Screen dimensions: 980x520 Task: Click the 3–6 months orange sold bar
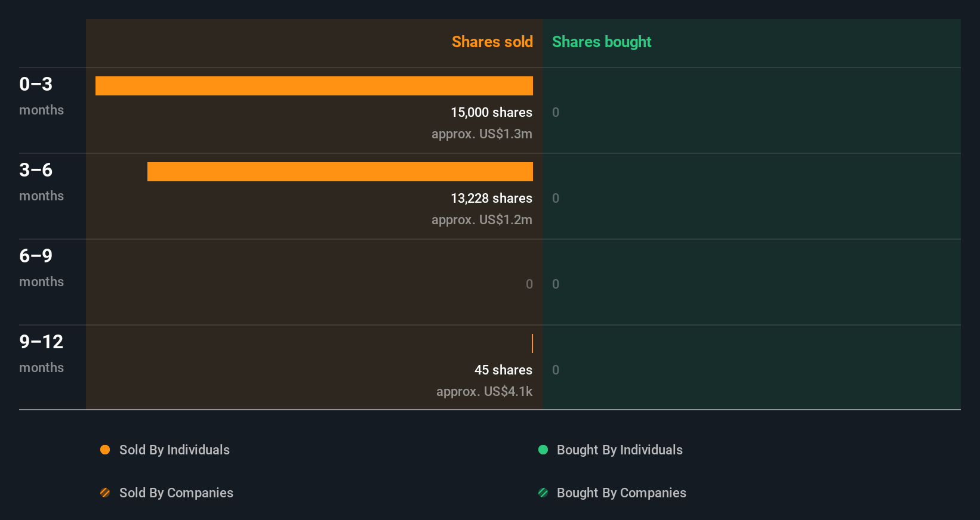coord(340,172)
